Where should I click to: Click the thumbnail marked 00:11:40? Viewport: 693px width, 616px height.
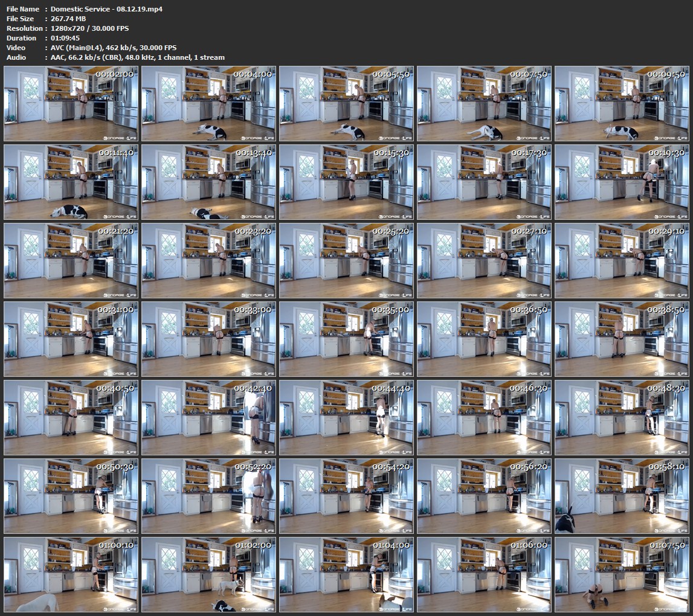pyautogui.click(x=71, y=182)
